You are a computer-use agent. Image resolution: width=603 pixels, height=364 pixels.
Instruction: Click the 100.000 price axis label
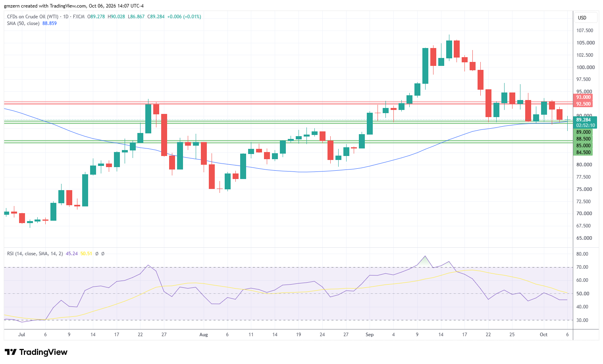[x=586, y=67]
